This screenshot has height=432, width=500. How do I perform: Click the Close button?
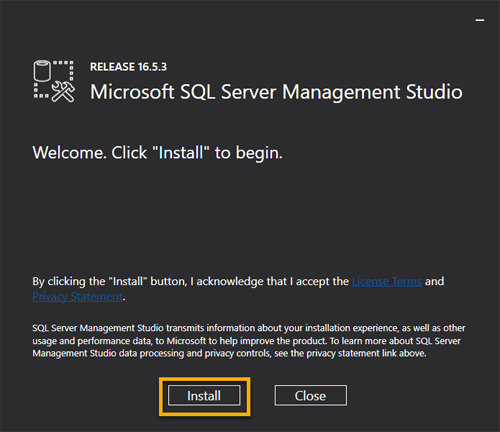tap(310, 396)
